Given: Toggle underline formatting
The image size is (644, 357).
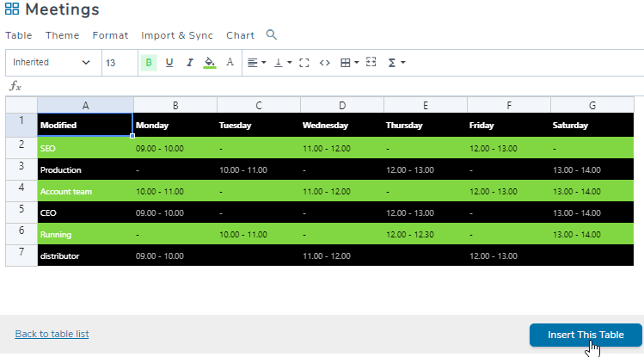Looking at the screenshot, I should click(x=169, y=63).
